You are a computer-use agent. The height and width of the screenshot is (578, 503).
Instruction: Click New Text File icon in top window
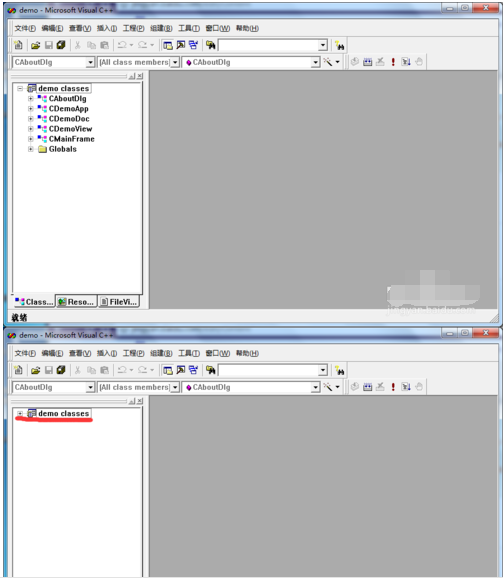[x=18, y=45]
